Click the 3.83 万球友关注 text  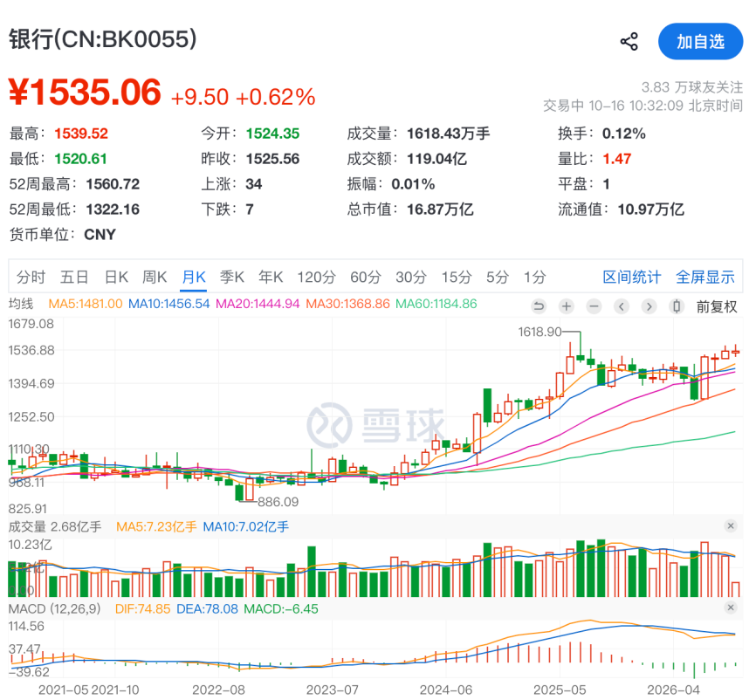(692, 87)
